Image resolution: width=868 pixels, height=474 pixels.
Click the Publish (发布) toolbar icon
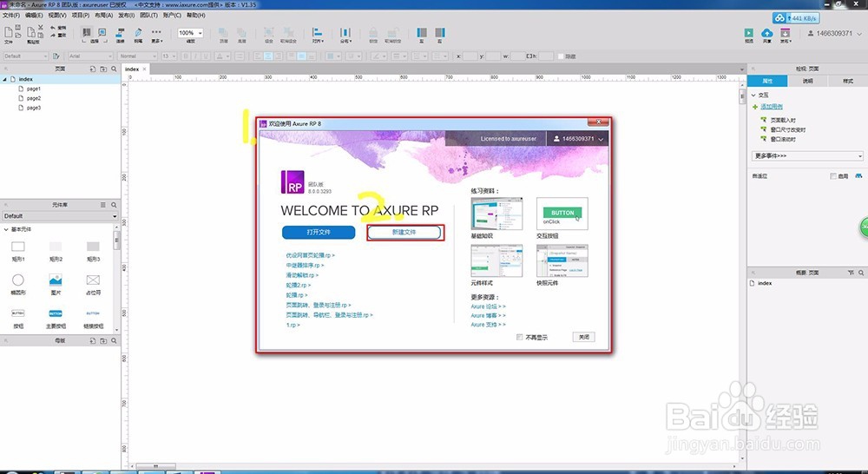[785, 33]
